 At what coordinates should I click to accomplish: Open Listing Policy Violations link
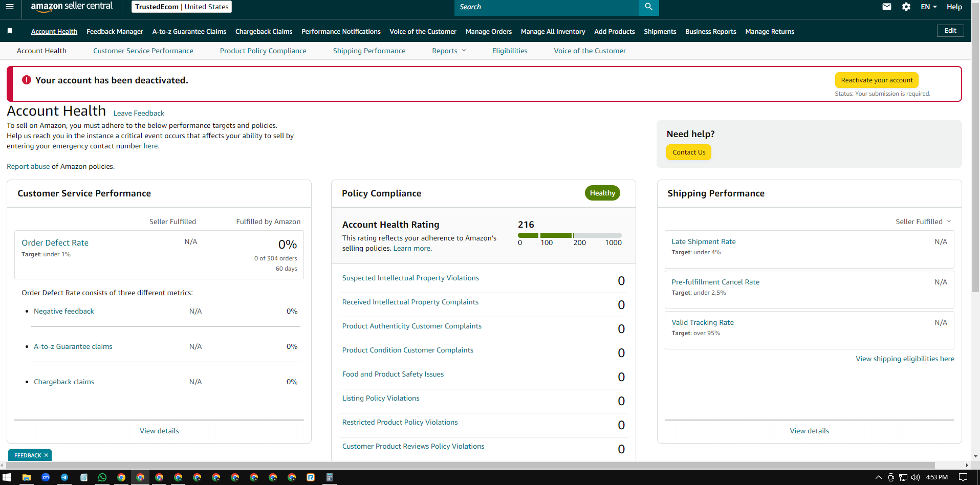click(381, 398)
